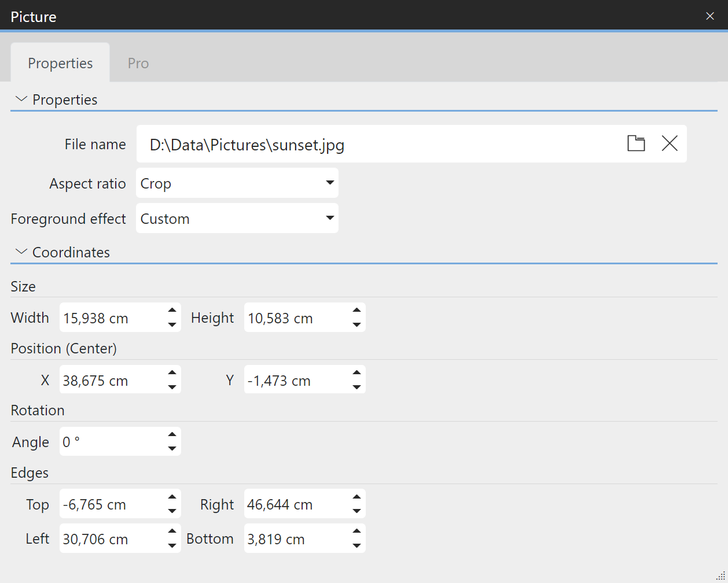This screenshot has width=728, height=583.
Task: Click the File name text field
Action: pyautogui.click(x=376, y=145)
